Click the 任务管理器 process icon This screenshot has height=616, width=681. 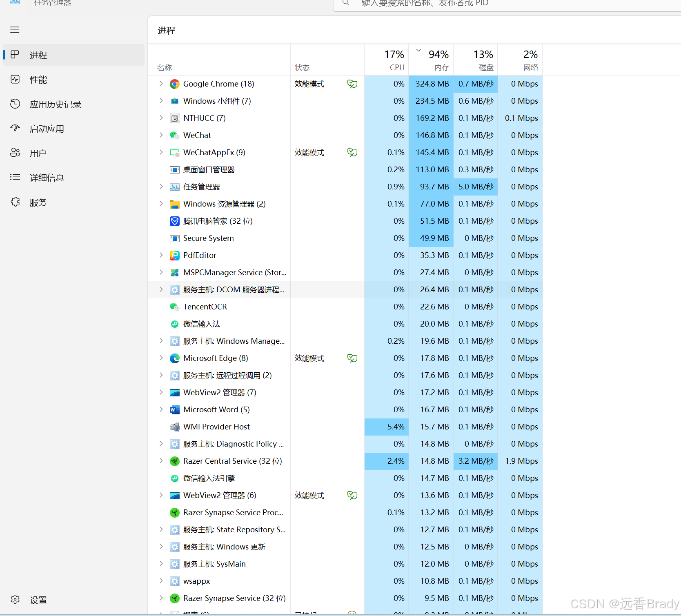pyautogui.click(x=175, y=187)
